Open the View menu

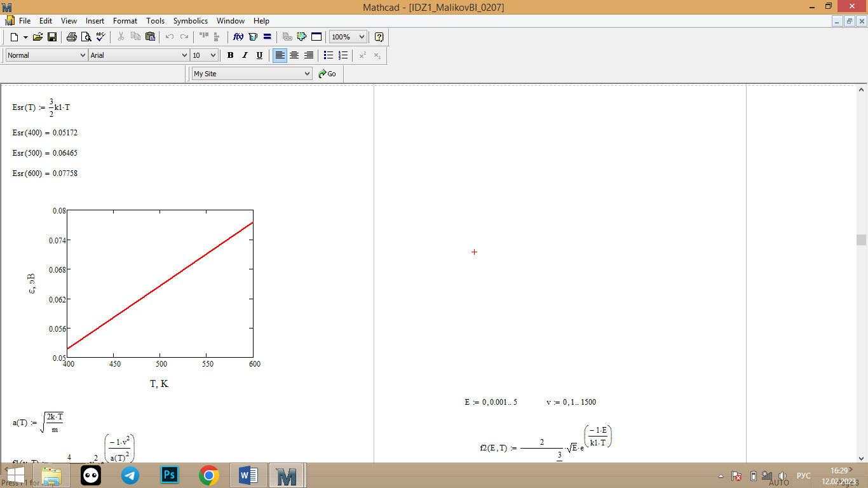pos(69,21)
